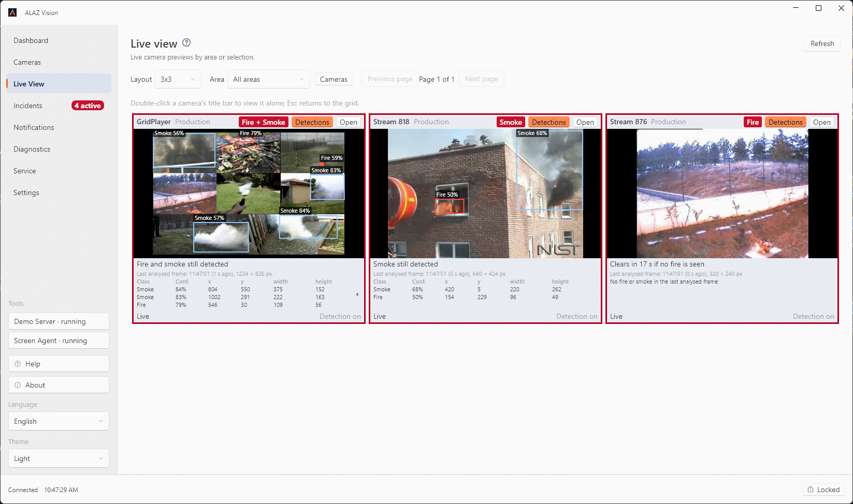The width and height of the screenshot is (853, 504).
Task: Select Live View in the sidebar
Action: pos(59,84)
